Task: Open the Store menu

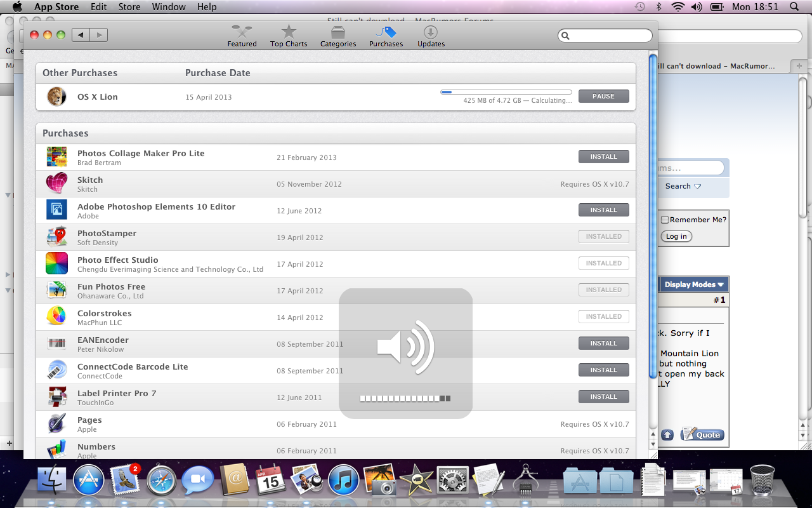Action: coord(129,7)
